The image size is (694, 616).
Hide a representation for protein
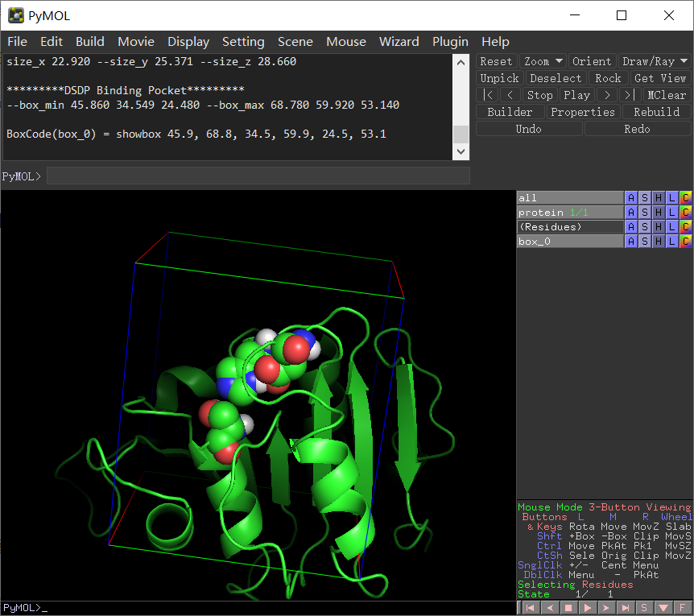pyautogui.click(x=658, y=212)
